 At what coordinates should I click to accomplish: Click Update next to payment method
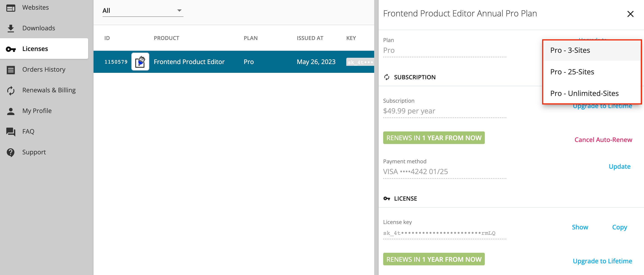[x=619, y=166]
